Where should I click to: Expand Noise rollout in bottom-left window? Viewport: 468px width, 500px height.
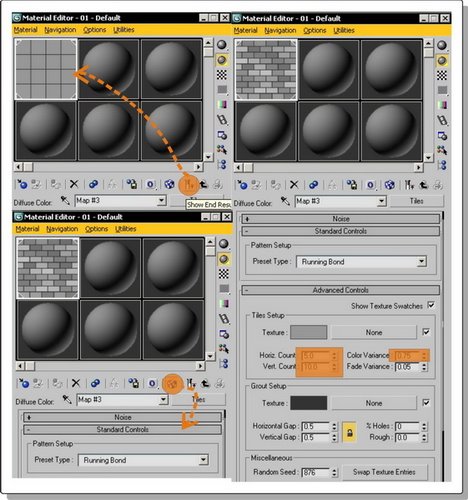pos(122,417)
